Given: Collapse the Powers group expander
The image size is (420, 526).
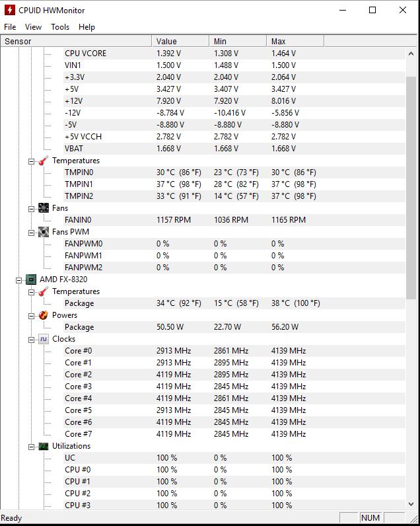Looking at the screenshot, I should [x=31, y=315].
